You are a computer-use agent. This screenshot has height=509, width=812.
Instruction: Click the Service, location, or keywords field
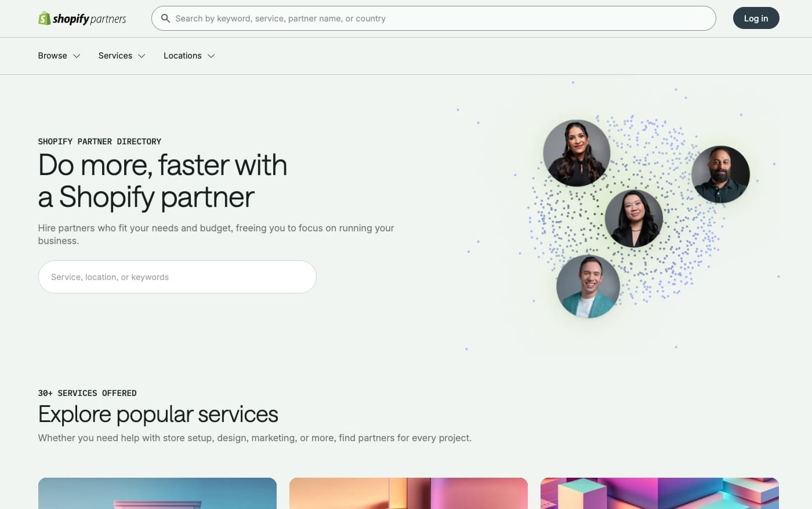pyautogui.click(x=177, y=277)
